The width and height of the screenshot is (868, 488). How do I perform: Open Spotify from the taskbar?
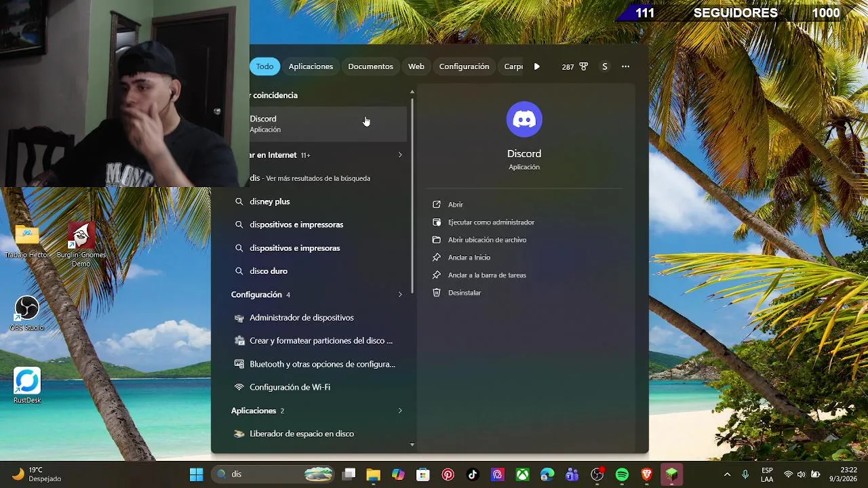(622, 474)
